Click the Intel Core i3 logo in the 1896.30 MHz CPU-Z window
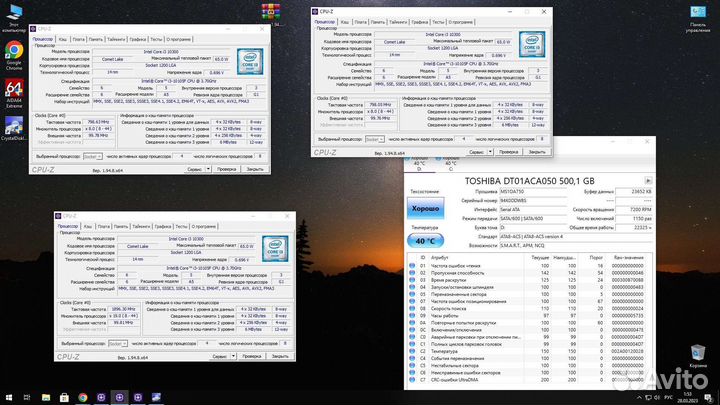This screenshot has height=405, width=720. point(275,248)
